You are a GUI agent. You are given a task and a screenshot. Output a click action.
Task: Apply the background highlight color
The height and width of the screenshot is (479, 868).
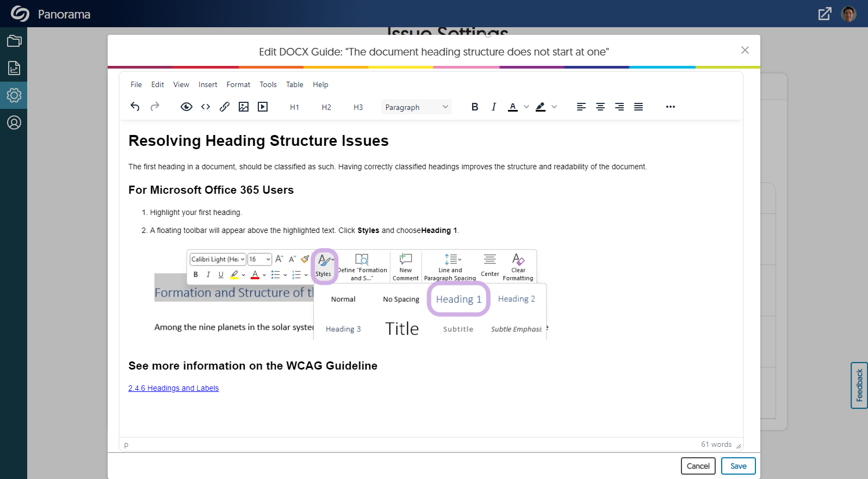541,107
